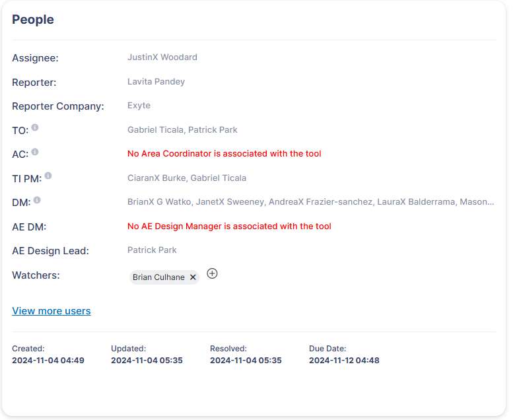Screen dimensions: 513x420
Task: Add a new watcher with plus icon
Action: [x=212, y=273]
